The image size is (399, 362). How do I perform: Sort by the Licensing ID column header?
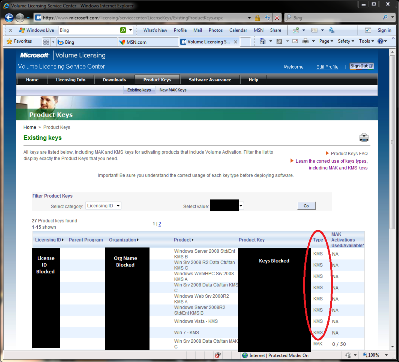point(49,240)
